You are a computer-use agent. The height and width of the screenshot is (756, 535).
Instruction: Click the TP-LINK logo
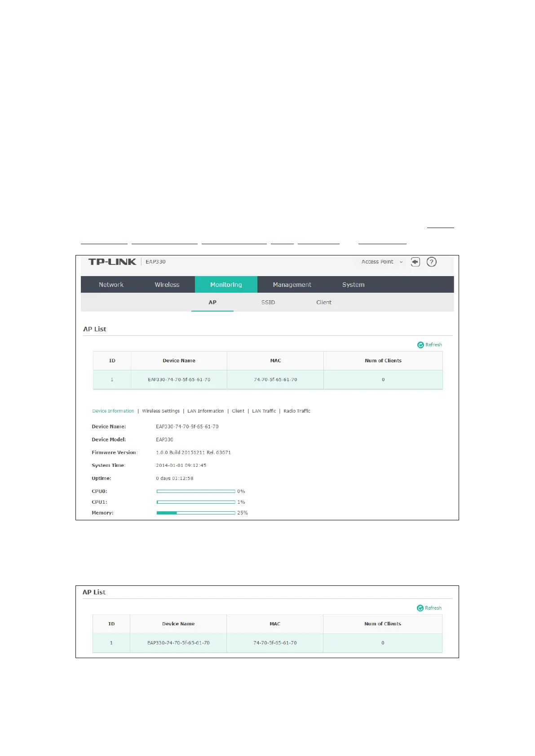[x=112, y=262]
